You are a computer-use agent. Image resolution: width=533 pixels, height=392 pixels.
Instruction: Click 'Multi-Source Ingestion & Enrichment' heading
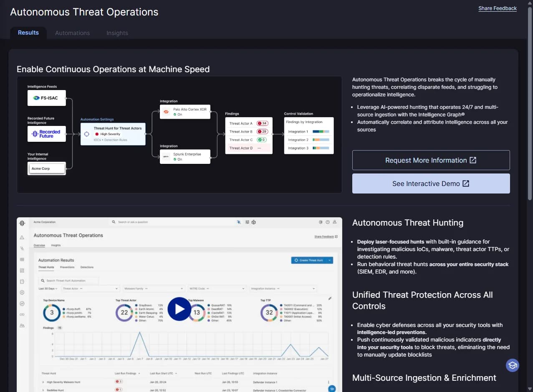[424, 378]
